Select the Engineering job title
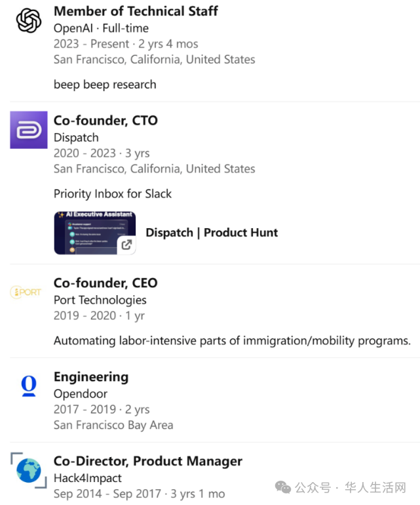Viewport: 420px width, 505px height. (91, 377)
